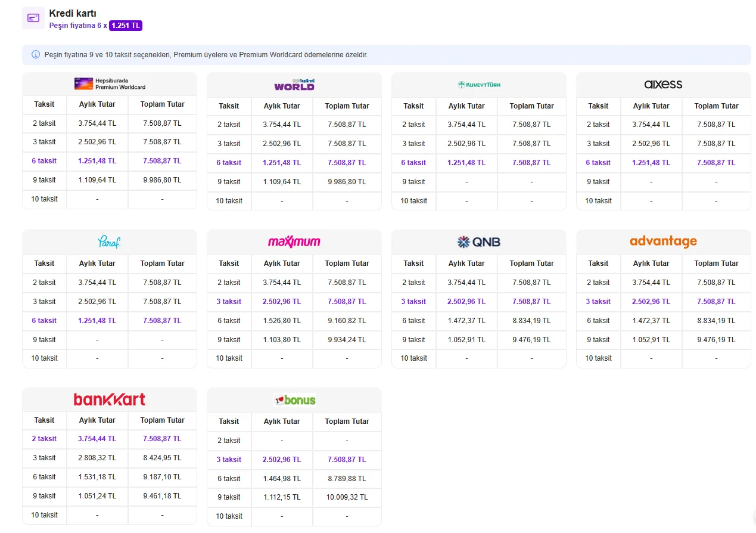Click 1.109,64 TL in World table
The width and height of the screenshot is (756, 533).
click(x=282, y=182)
